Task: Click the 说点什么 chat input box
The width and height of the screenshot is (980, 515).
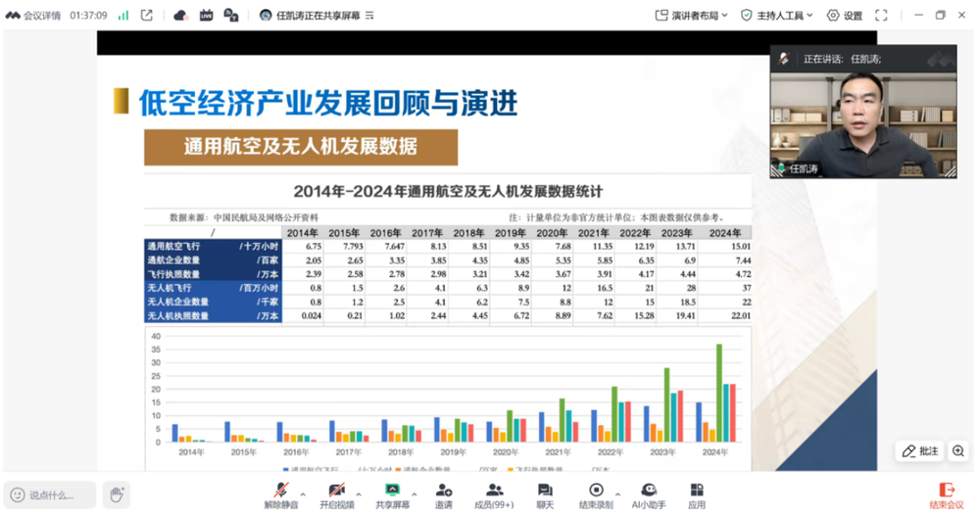Action: [51, 495]
